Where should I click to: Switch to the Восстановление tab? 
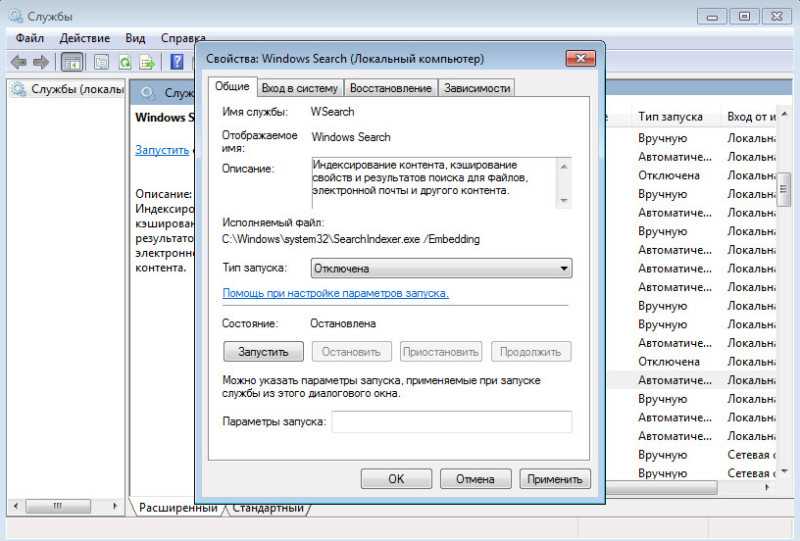click(391, 88)
